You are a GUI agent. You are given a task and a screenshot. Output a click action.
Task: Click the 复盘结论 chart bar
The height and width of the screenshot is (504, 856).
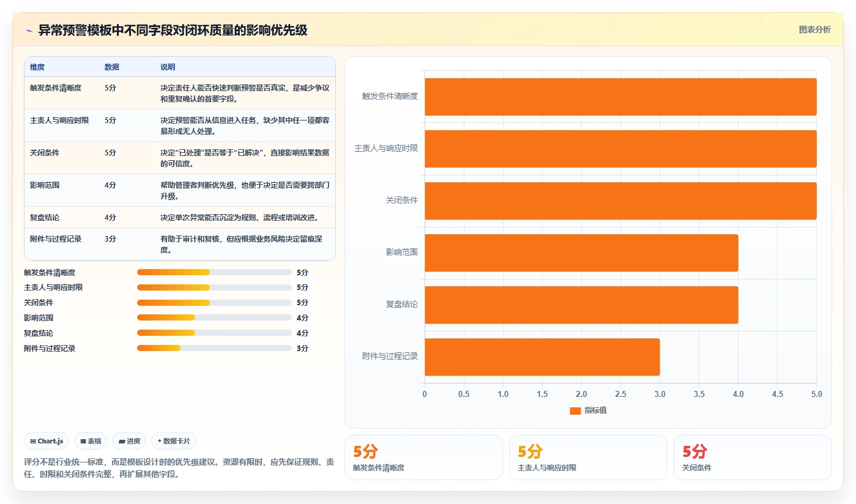[x=581, y=305]
